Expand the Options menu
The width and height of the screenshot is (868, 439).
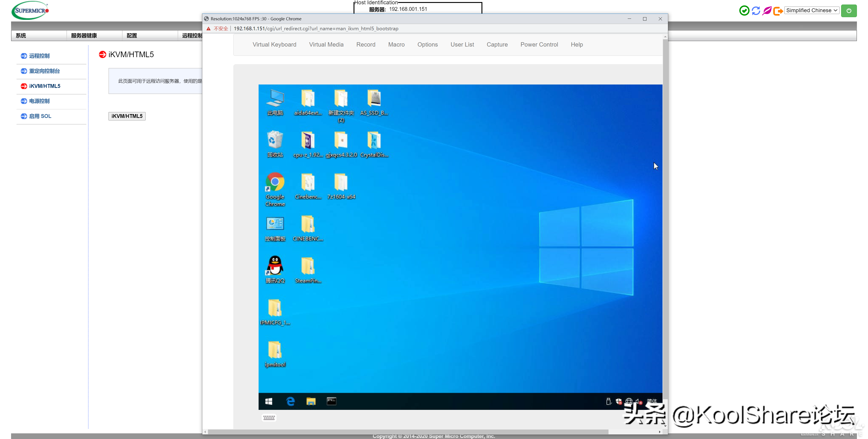point(427,45)
